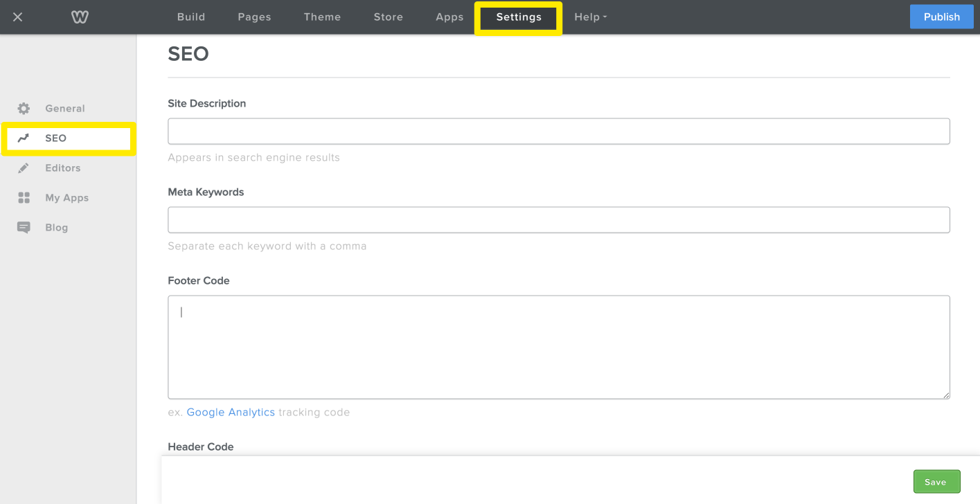Switch to the Build tab
Screen dimensions: 980x504
point(191,17)
